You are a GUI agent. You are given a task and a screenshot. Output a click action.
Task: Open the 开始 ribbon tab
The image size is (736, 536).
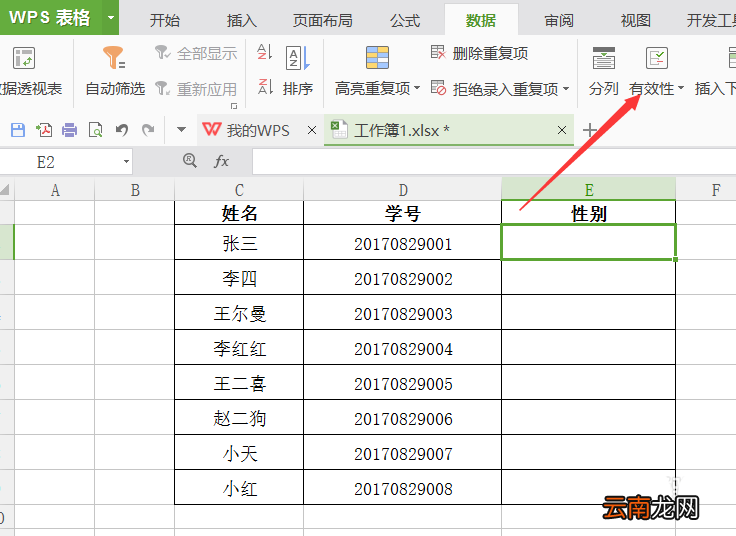pyautogui.click(x=165, y=20)
